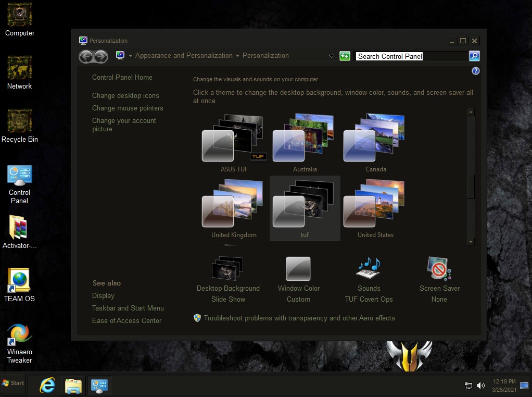Go to Control Panel Home
This screenshot has height=397, width=532.
pyautogui.click(x=122, y=78)
